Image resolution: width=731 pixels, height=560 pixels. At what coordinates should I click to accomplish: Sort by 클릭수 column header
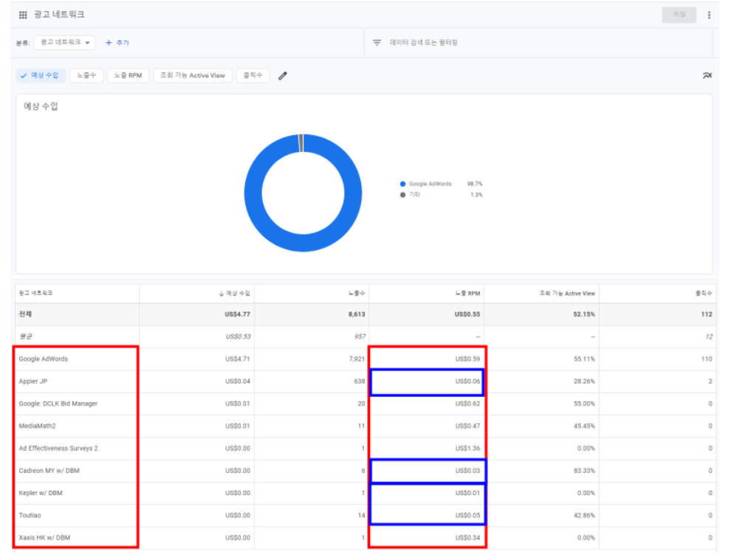tap(704, 294)
